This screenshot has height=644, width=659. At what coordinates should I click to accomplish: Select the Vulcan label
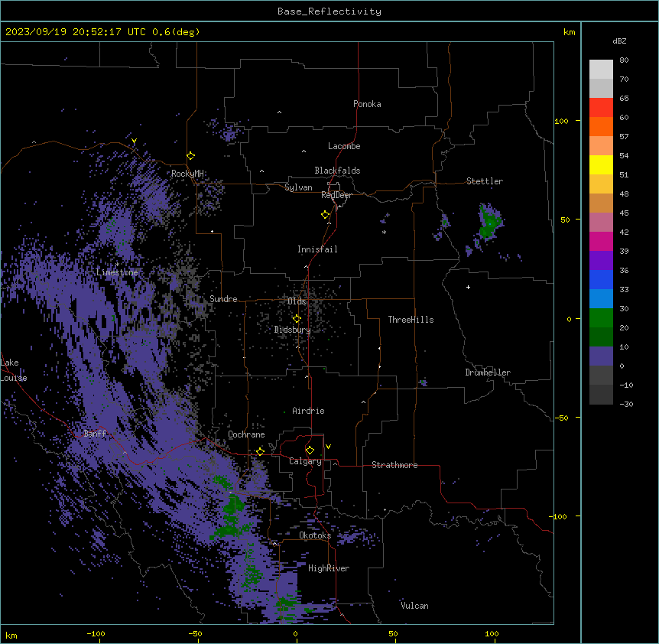click(414, 606)
